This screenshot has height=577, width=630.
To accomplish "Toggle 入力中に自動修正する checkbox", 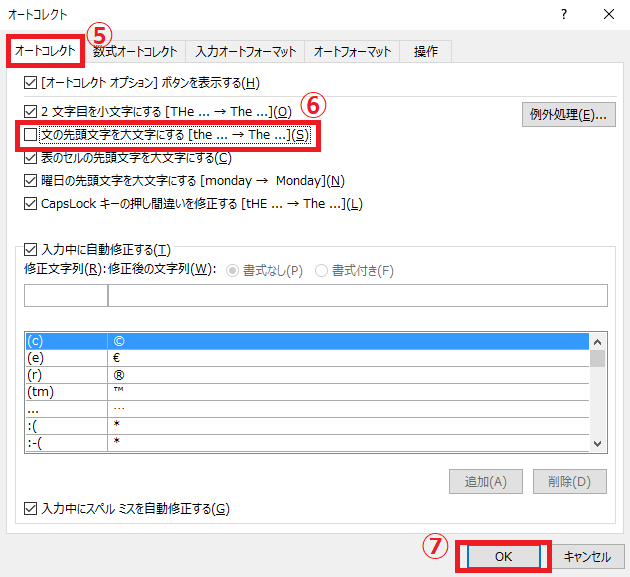I will click(31, 250).
